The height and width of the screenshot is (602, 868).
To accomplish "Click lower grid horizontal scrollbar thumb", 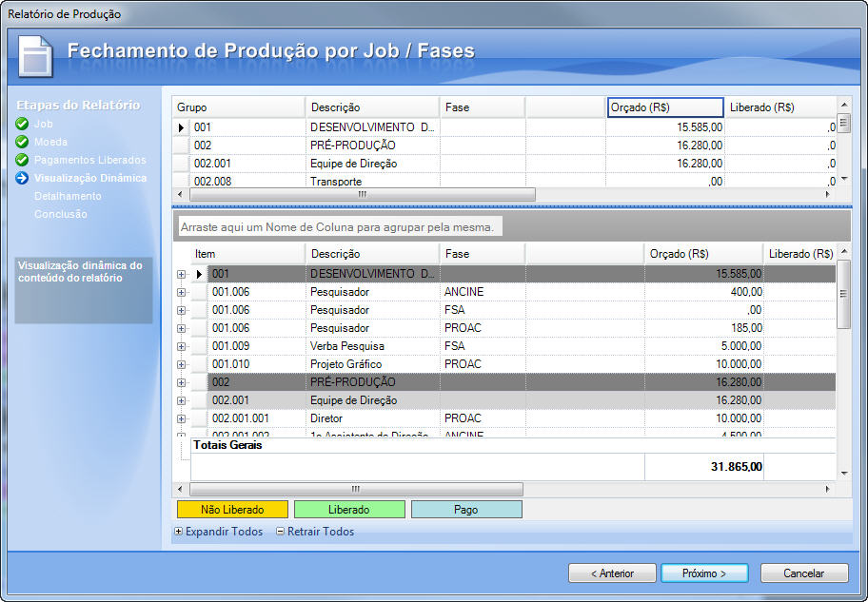I will (356, 489).
